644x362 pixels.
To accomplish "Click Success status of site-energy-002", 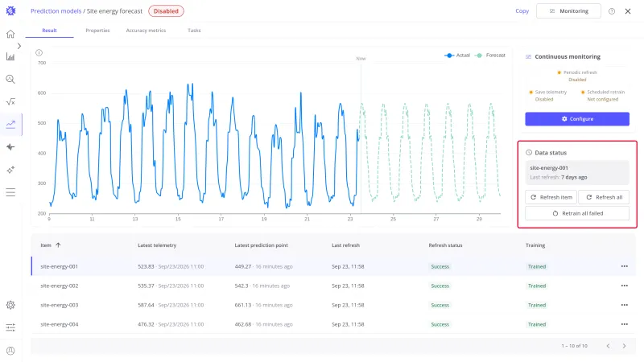I will (x=440, y=286).
